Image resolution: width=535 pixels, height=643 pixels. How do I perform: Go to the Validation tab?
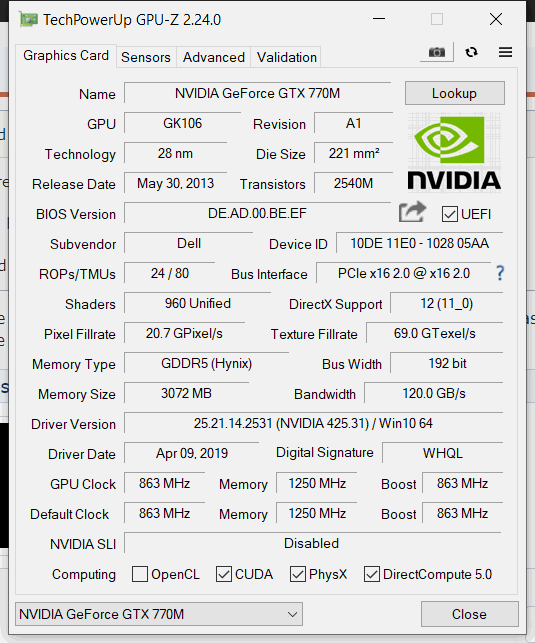point(287,57)
